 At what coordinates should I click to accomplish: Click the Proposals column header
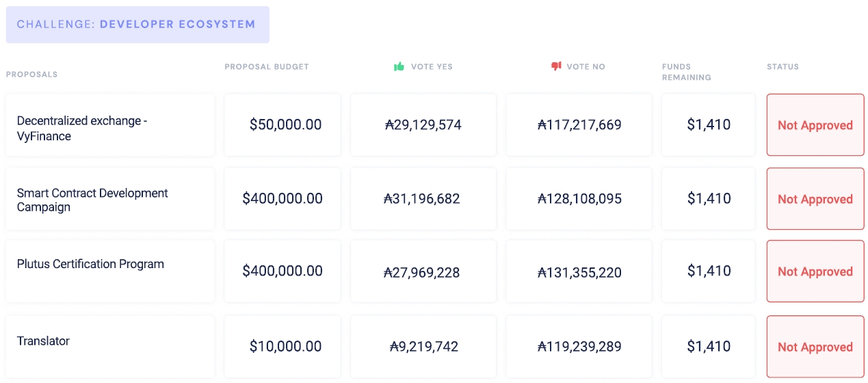31,74
